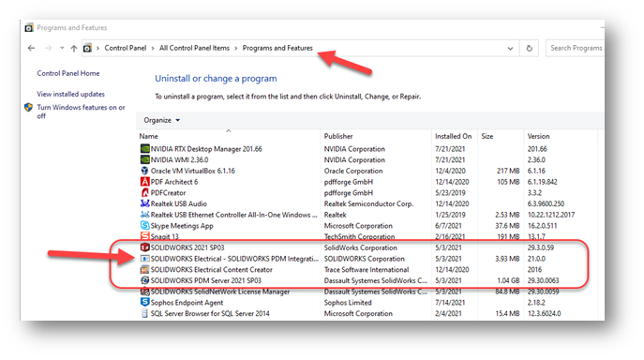Image resolution: width=644 pixels, height=360 pixels.
Task: Select SOLIDWORKS SolidNetWork License Manager icon
Action: (x=144, y=292)
